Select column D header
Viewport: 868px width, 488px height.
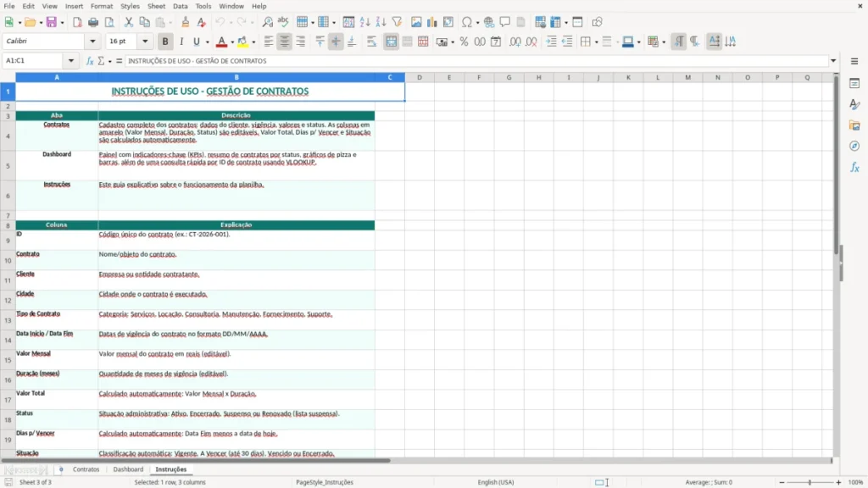click(x=420, y=77)
